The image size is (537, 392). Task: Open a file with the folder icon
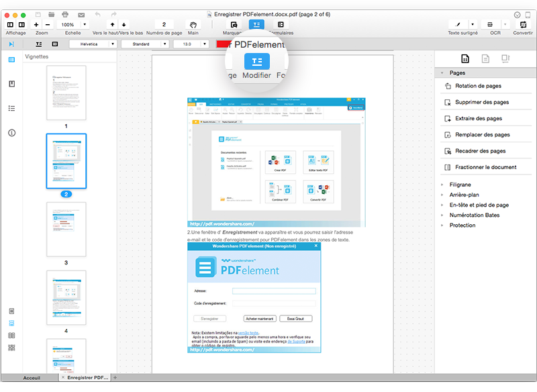pyautogui.click(x=52, y=14)
